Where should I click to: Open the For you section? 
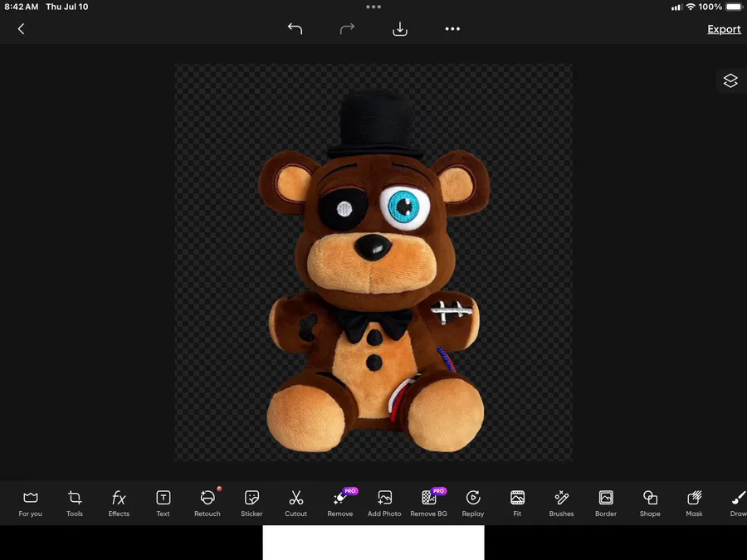[30, 504]
